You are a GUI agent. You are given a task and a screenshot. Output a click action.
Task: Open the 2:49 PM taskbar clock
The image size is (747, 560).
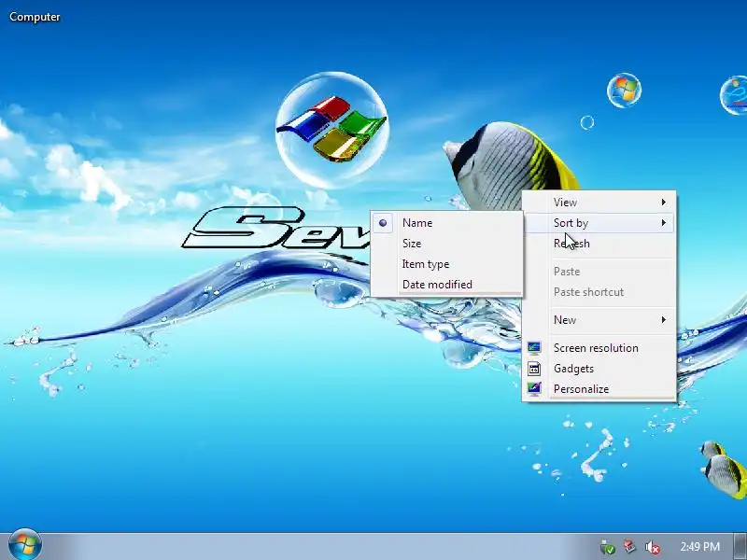click(699, 546)
